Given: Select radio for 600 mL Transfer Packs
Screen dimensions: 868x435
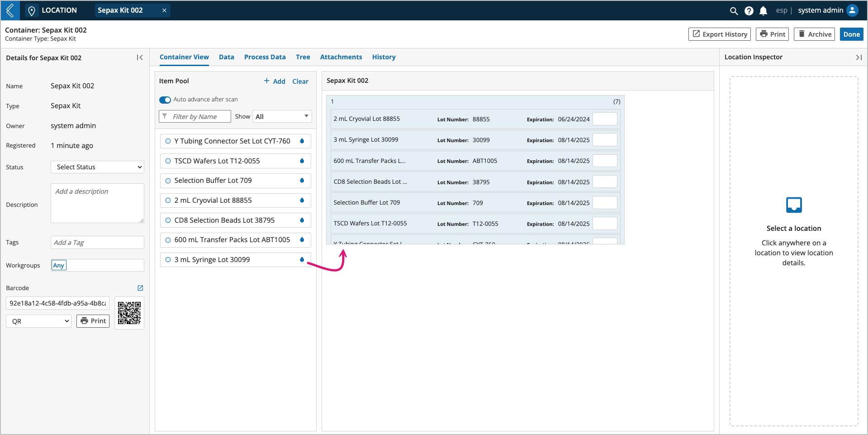Looking at the screenshot, I should (x=168, y=240).
